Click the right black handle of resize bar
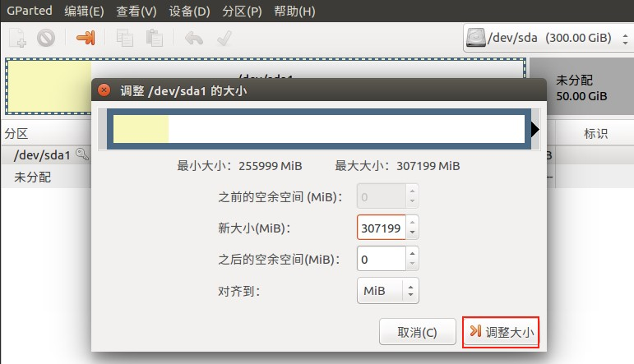This screenshot has height=364, width=634. 535,129
